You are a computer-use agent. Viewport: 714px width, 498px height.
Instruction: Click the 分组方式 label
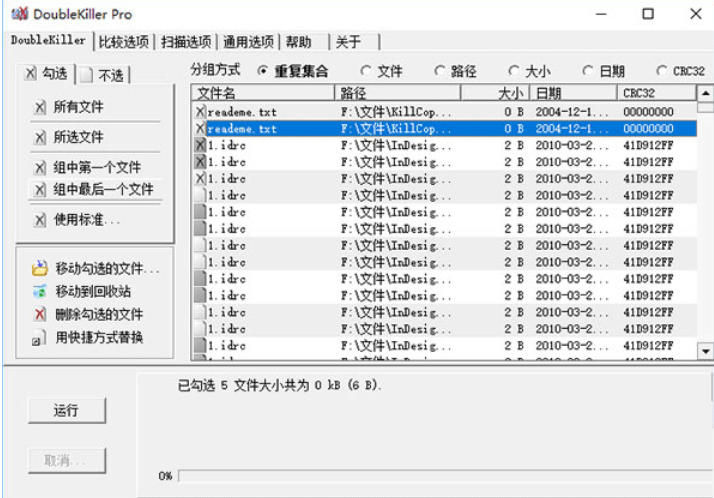pyautogui.click(x=215, y=70)
